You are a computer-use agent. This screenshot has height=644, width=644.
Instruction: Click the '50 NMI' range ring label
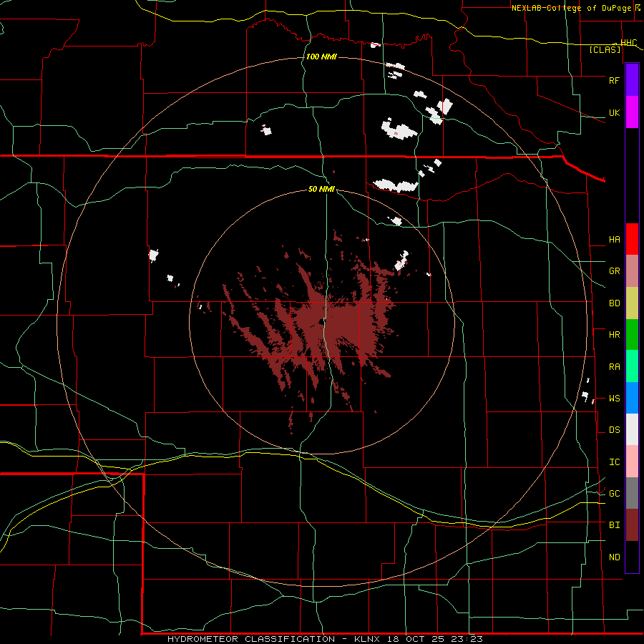(x=321, y=189)
